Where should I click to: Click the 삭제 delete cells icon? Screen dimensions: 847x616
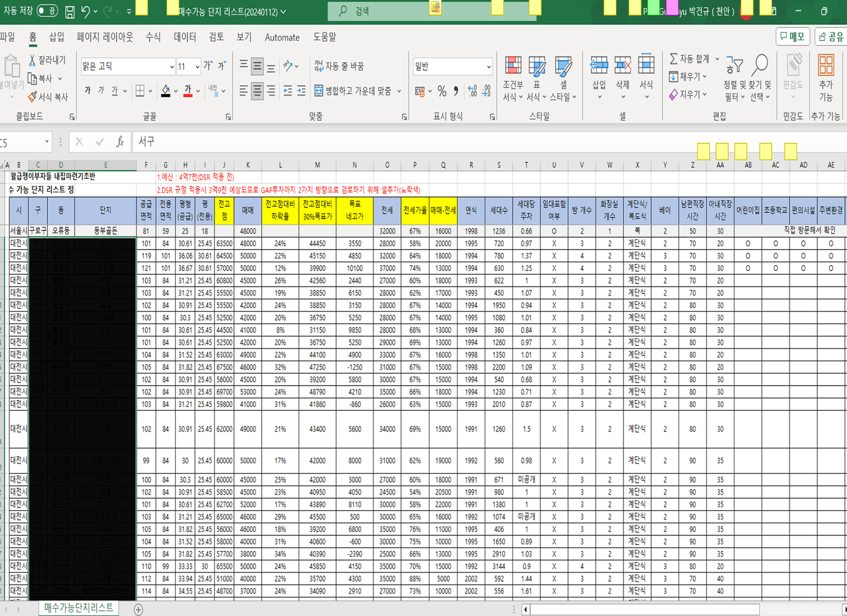pyautogui.click(x=623, y=65)
